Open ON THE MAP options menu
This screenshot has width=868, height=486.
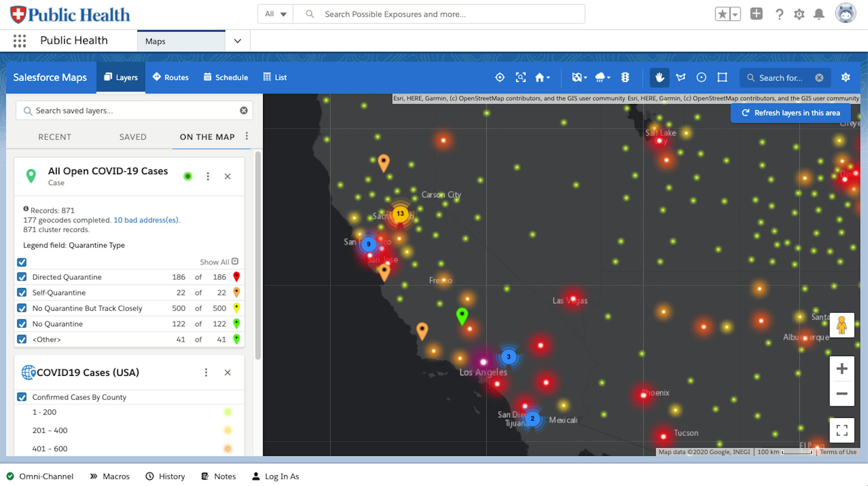pyautogui.click(x=247, y=136)
